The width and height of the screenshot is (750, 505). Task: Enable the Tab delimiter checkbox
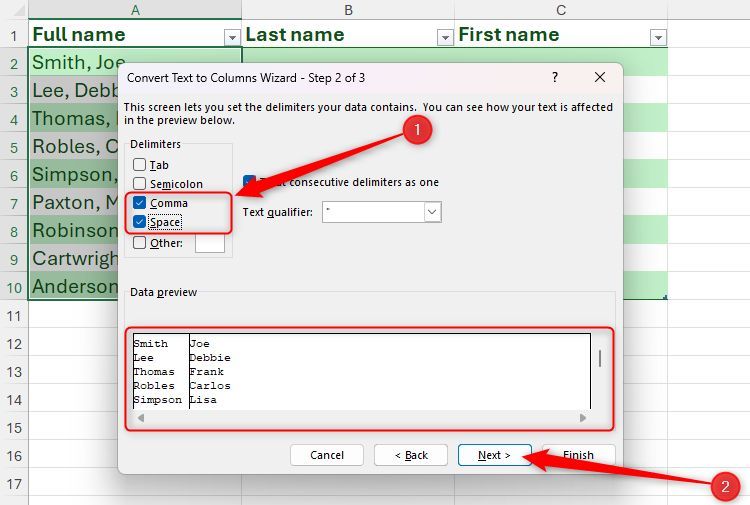pyautogui.click(x=140, y=165)
